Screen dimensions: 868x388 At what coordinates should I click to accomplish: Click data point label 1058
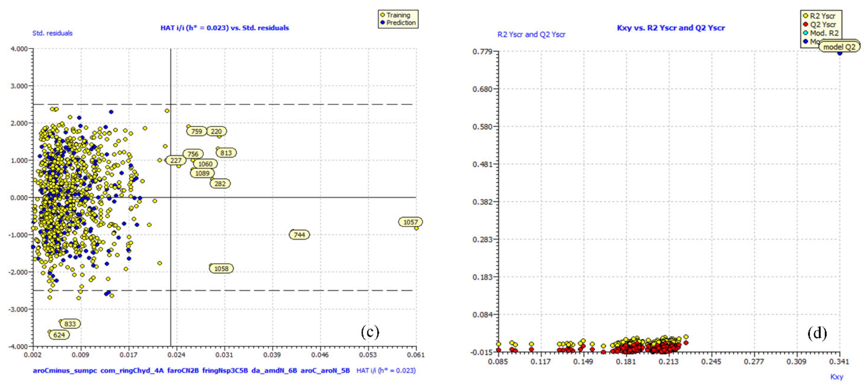pyautogui.click(x=221, y=269)
